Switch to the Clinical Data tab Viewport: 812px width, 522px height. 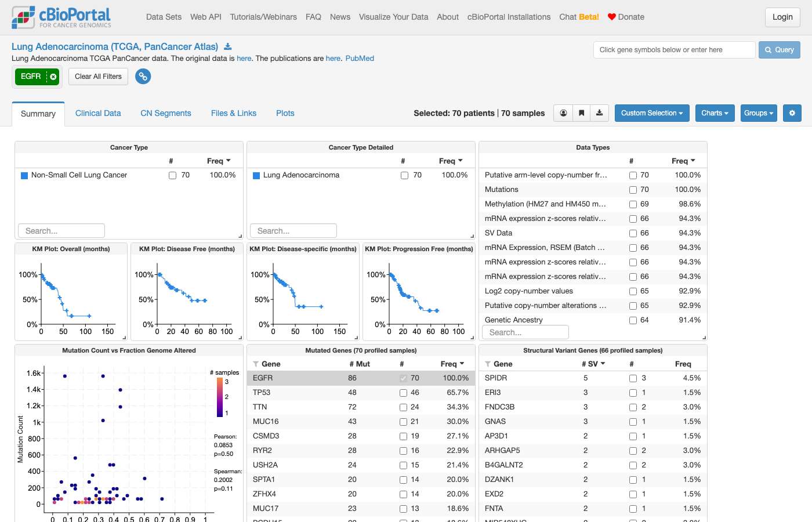point(98,113)
